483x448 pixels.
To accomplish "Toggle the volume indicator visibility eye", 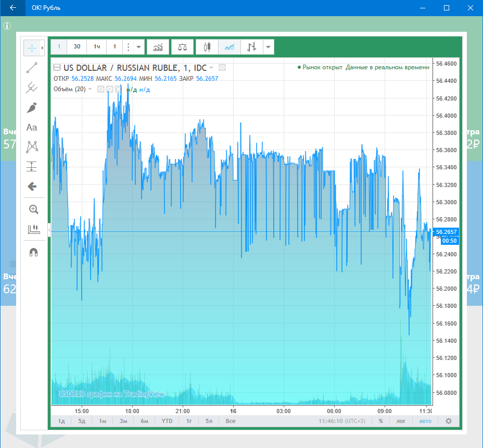I will [x=101, y=90].
